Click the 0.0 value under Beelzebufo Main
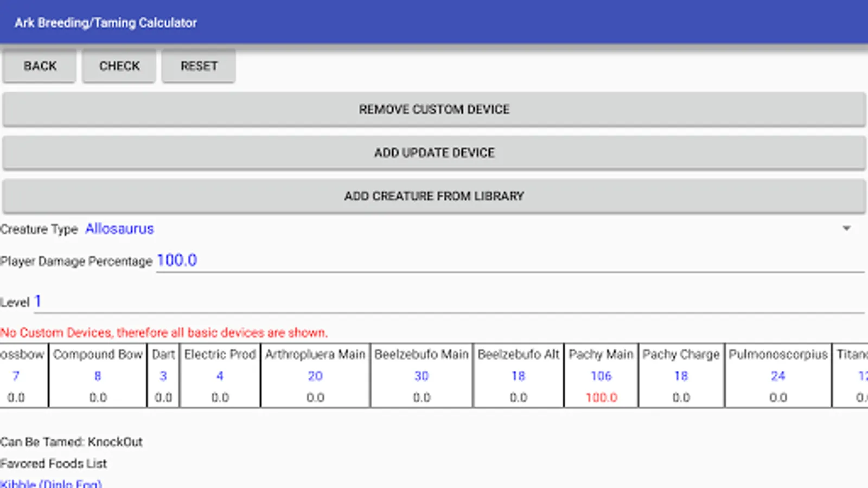The height and width of the screenshot is (488, 868). [422, 397]
